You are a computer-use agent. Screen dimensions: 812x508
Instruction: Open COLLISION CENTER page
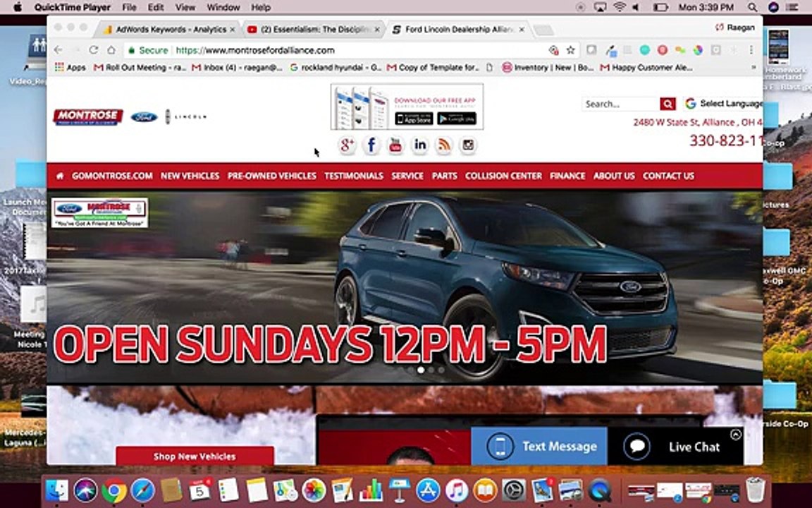pyautogui.click(x=503, y=176)
